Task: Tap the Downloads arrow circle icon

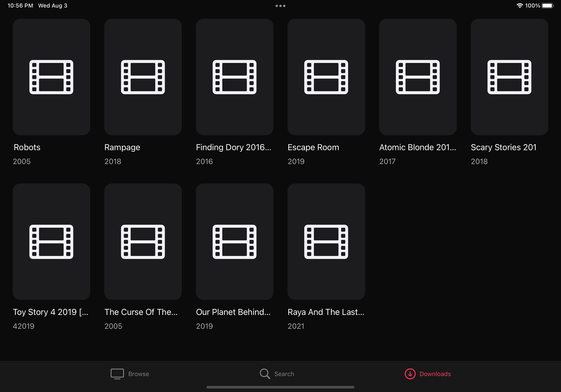Action: 410,374
